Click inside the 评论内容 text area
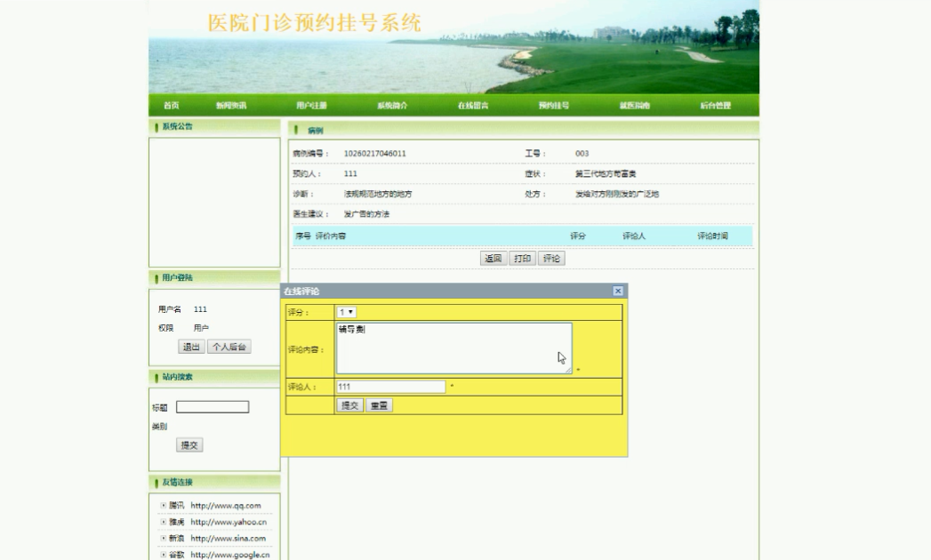 [454, 348]
